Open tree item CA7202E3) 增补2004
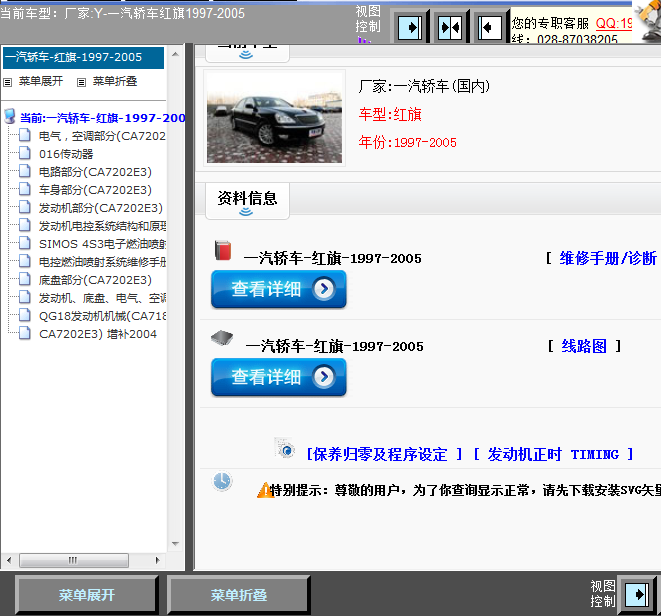This screenshot has width=661, height=616. (x=98, y=334)
